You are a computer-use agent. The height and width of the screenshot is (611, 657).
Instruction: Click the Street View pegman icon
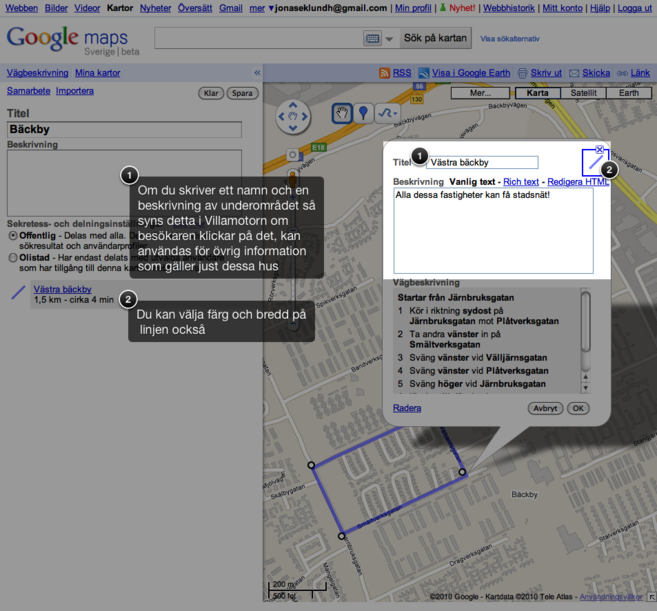(293, 155)
